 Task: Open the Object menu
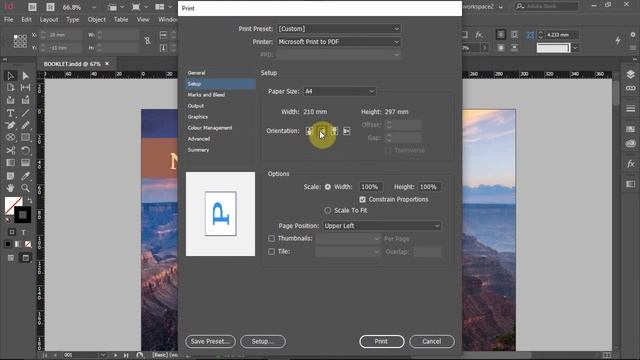(x=96, y=19)
